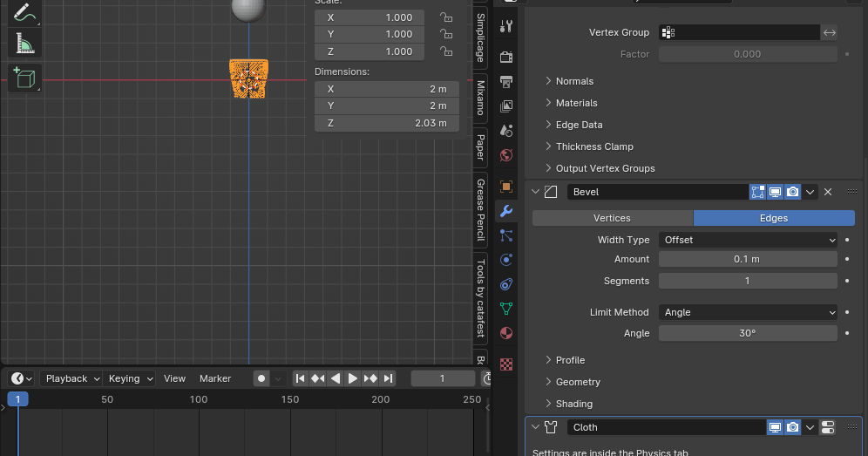The image size is (868, 456).
Task: Toggle Bevel modifier edit mode display
Action: pos(757,192)
